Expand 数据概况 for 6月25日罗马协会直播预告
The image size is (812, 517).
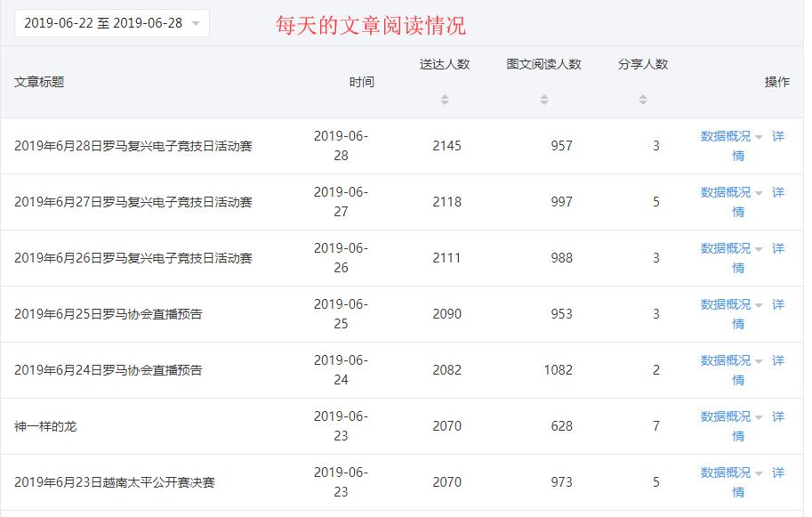(731, 304)
